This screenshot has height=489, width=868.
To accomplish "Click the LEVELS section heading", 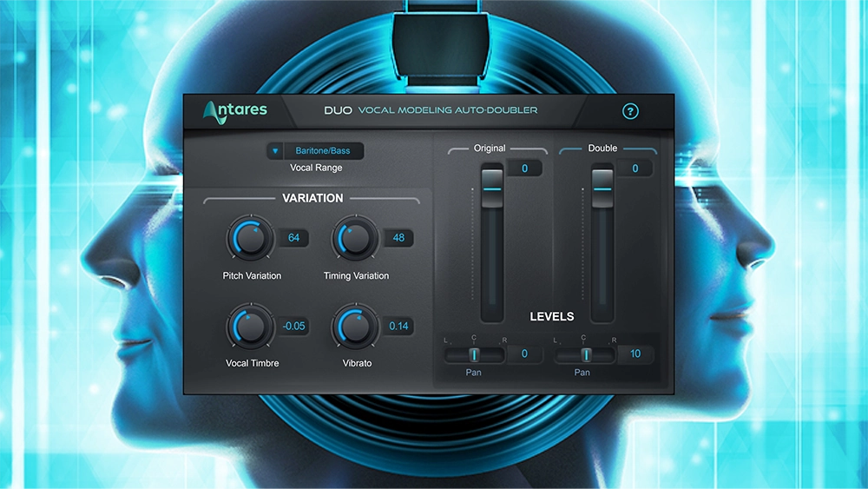I will point(552,317).
